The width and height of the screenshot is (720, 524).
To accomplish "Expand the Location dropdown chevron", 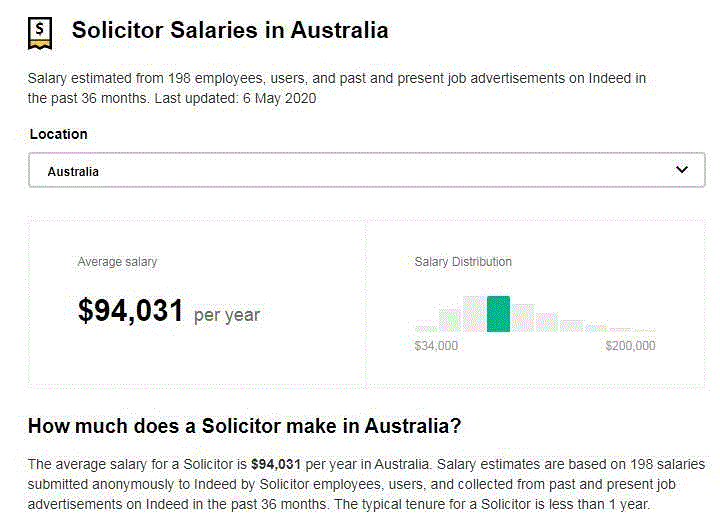I will point(682,170).
